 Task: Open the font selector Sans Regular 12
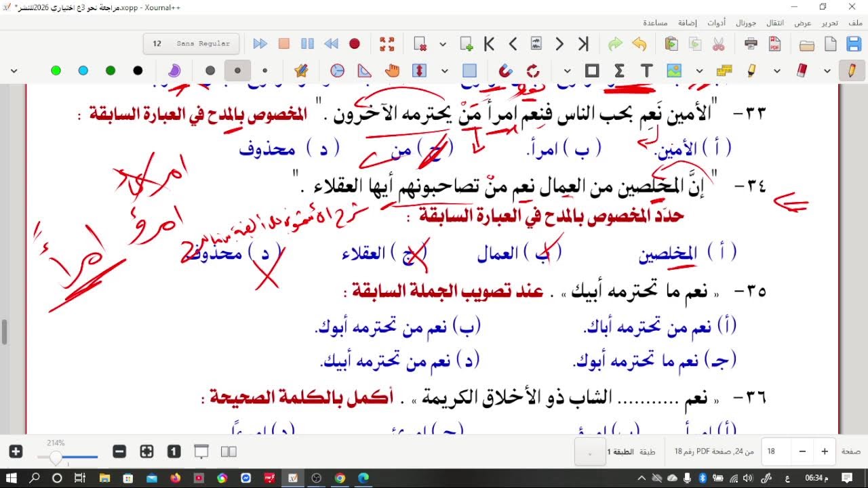pos(192,43)
